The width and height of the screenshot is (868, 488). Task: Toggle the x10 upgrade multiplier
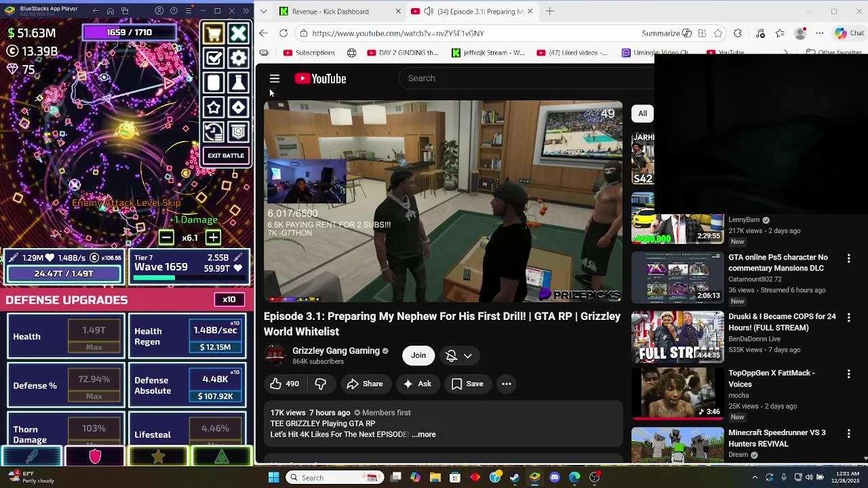229,300
